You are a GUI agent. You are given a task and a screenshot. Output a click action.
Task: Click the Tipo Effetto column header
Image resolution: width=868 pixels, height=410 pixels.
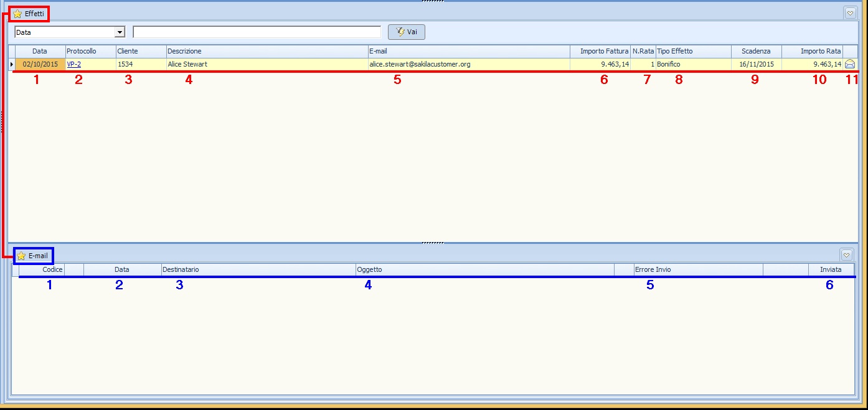click(692, 51)
